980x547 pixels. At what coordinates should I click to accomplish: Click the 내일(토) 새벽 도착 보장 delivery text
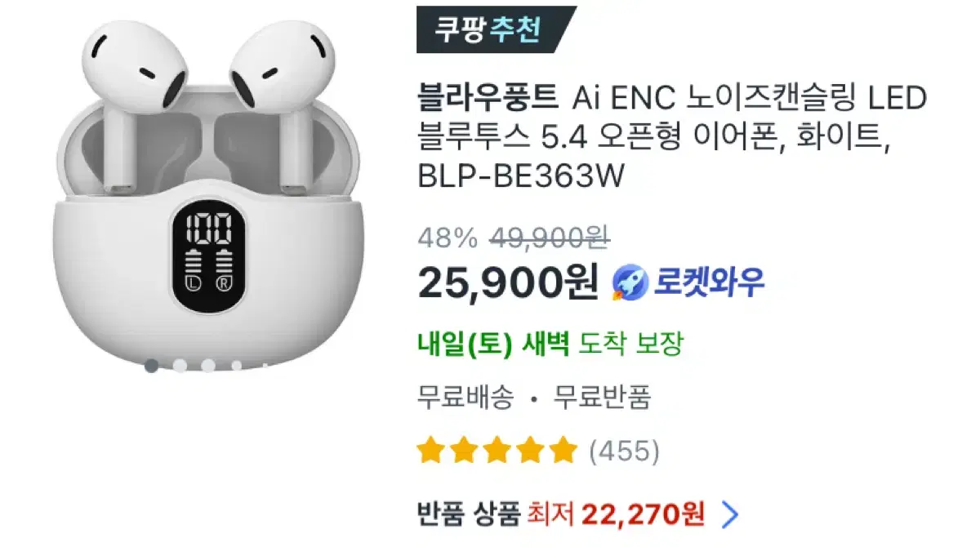[x=549, y=345]
